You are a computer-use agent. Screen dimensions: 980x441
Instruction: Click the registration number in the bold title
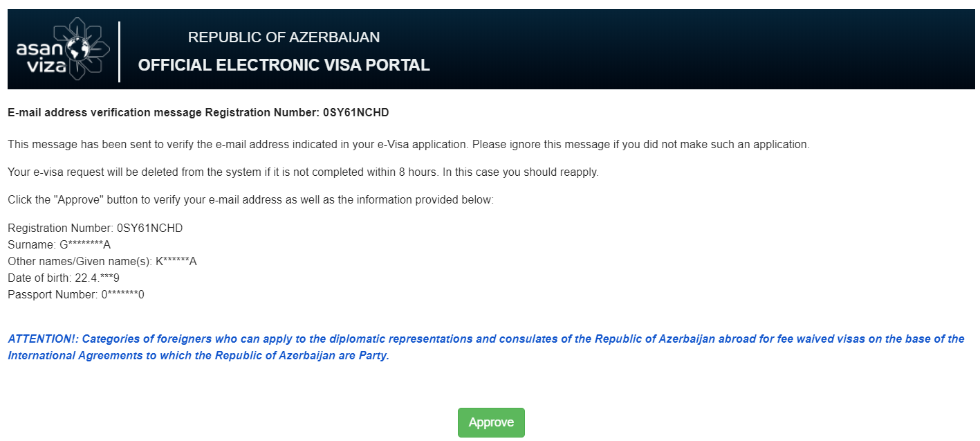click(x=361, y=111)
